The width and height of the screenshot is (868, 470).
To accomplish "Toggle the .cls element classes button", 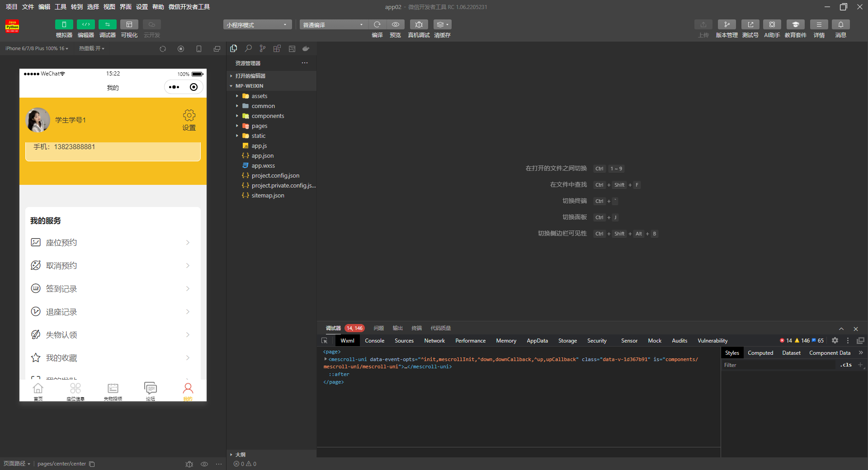I will [846, 365].
